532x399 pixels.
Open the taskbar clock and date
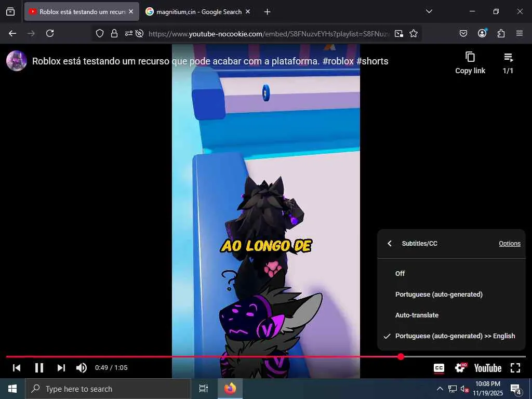pos(487,389)
